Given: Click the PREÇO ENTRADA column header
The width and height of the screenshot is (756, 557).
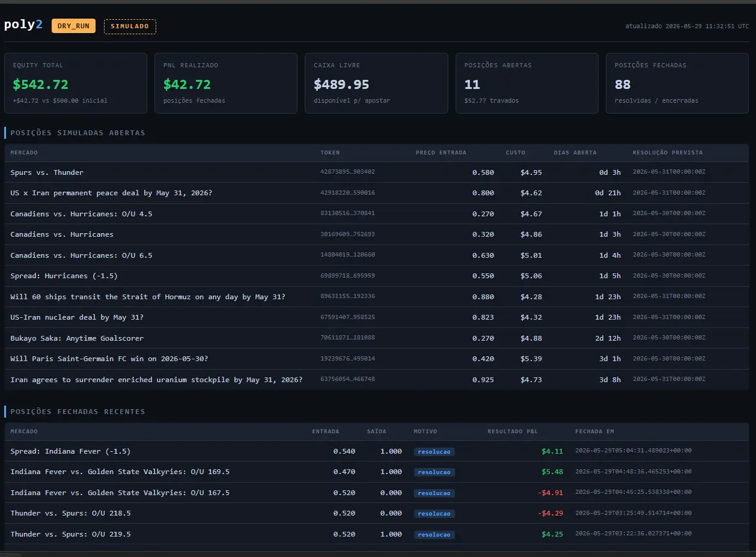Looking at the screenshot, I should point(441,153).
